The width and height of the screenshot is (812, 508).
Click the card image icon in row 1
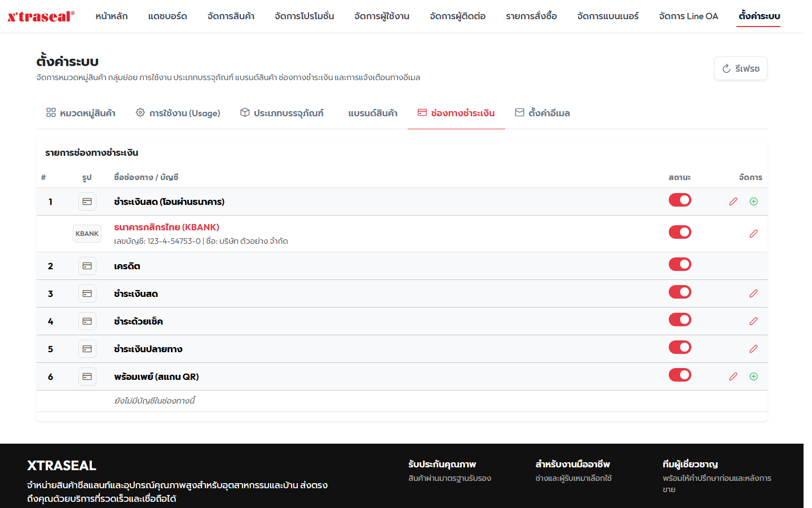click(x=87, y=202)
